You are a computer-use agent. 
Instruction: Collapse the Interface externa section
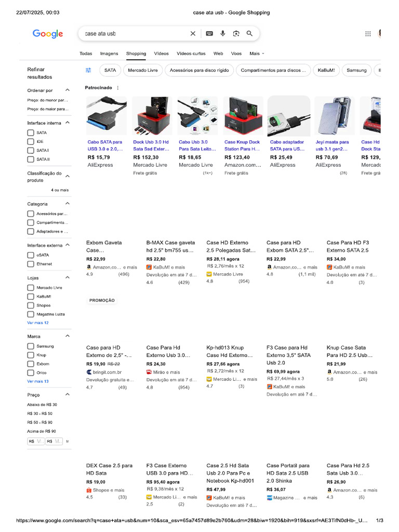68,245
